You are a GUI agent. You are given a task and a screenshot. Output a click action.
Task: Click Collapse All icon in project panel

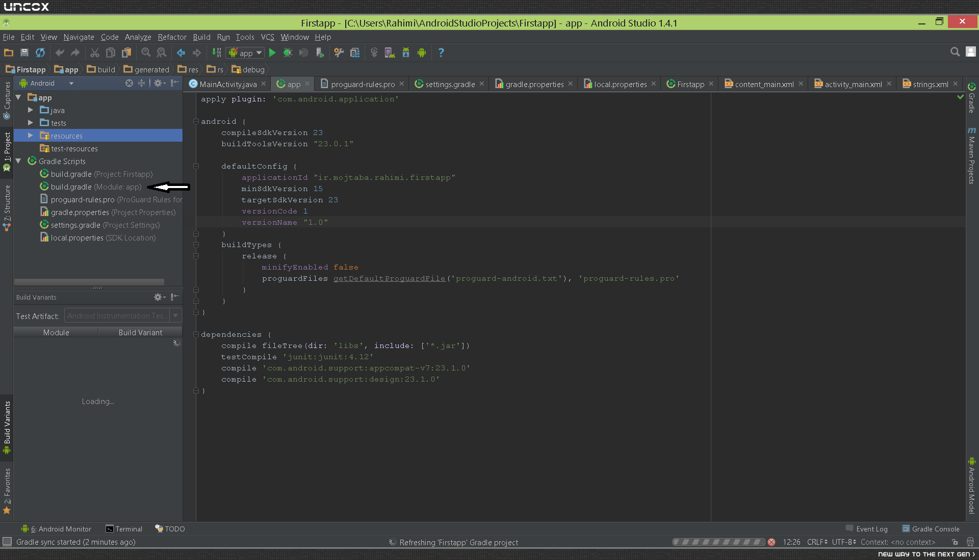click(x=142, y=83)
